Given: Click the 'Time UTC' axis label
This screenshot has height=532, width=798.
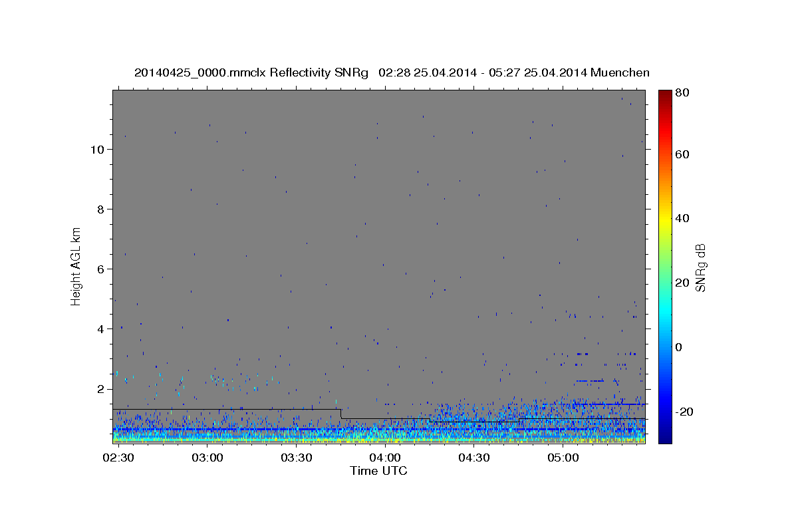Looking at the screenshot, I should (378, 471).
